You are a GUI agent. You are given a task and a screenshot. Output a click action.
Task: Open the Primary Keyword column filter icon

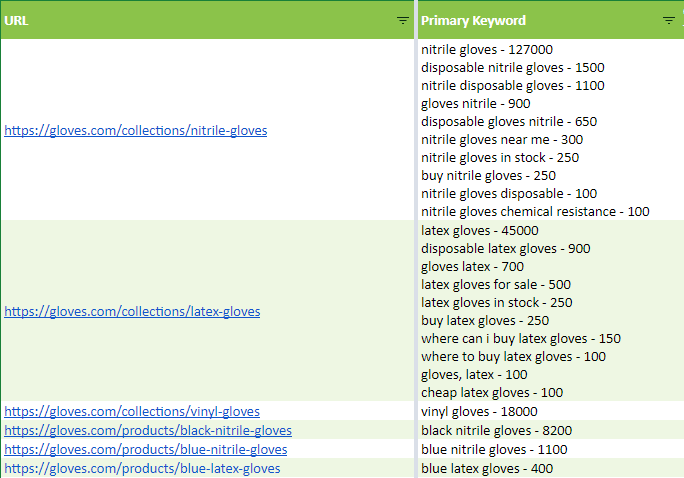(x=668, y=20)
